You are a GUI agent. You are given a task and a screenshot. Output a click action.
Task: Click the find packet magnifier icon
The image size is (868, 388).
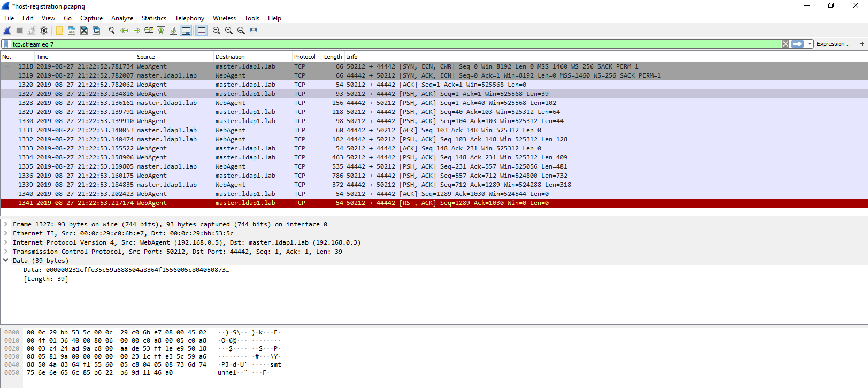tap(112, 31)
